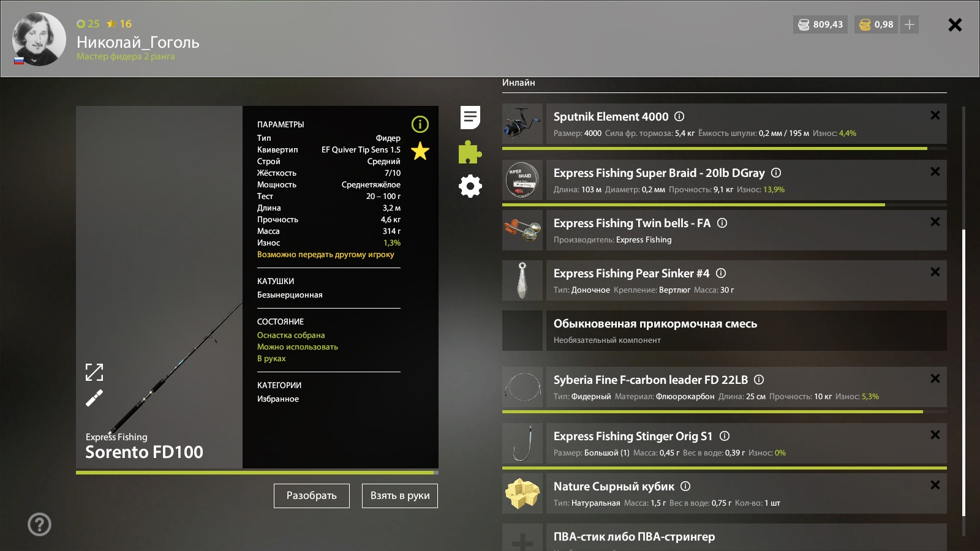Click the Оснастка собрана status text

(x=291, y=335)
